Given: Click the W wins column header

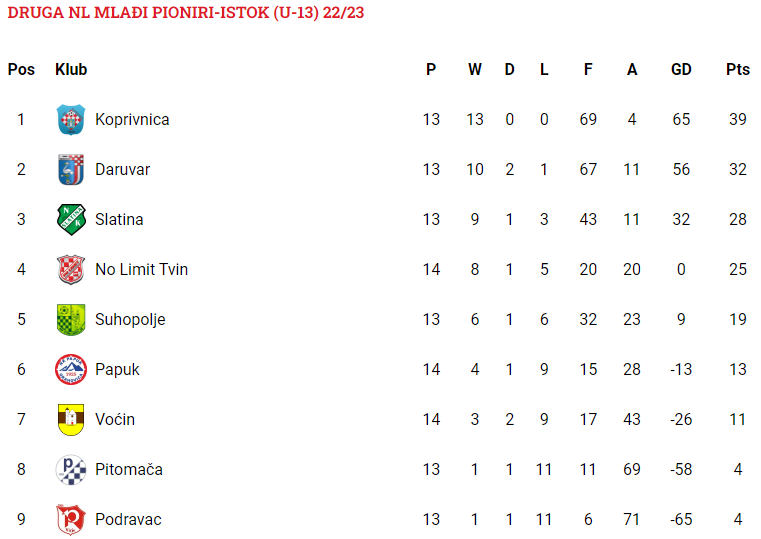Looking at the screenshot, I should click(475, 69).
